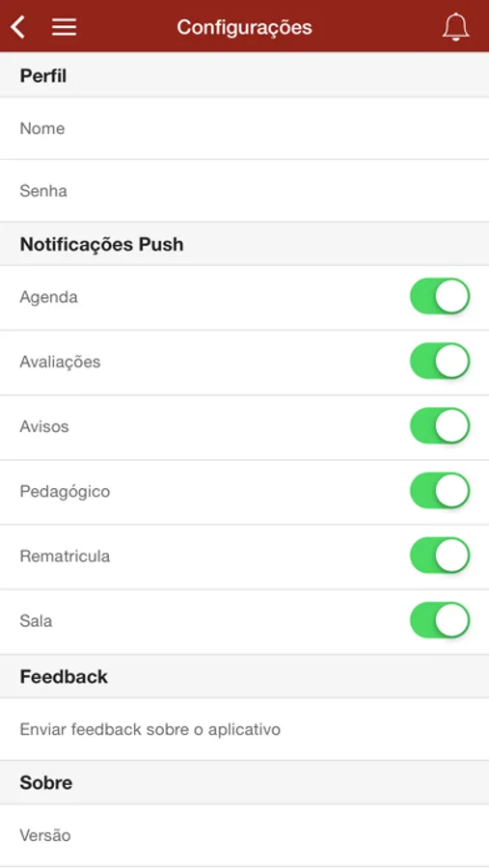Screen dimensions: 489x868
Task: Switch off Pedagógico notifications
Action: 440,491
